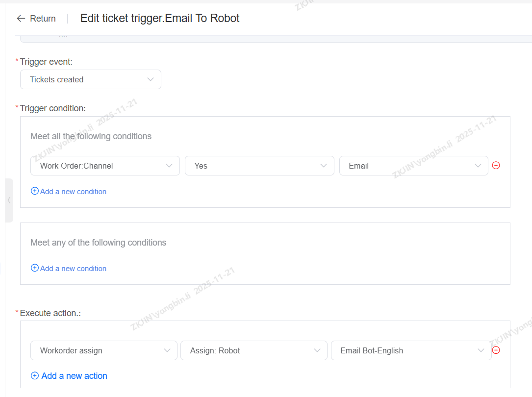Click the back arrow icon beside Return
Image resolution: width=532 pixels, height=397 pixels.
coord(21,19)
